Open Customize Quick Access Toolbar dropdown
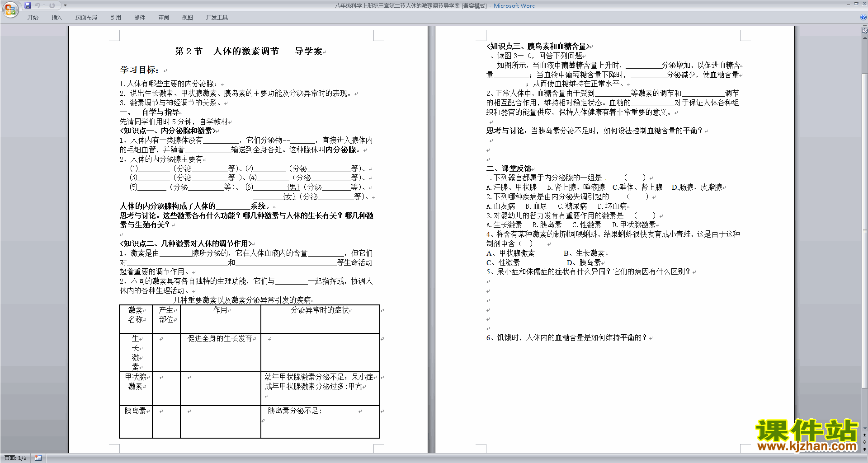Screen dimensions: 868x463 65,5
